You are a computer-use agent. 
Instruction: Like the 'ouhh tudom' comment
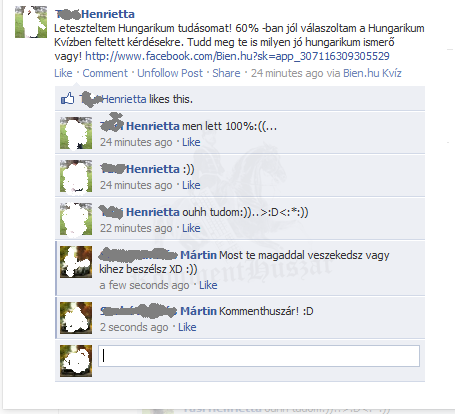191,228
